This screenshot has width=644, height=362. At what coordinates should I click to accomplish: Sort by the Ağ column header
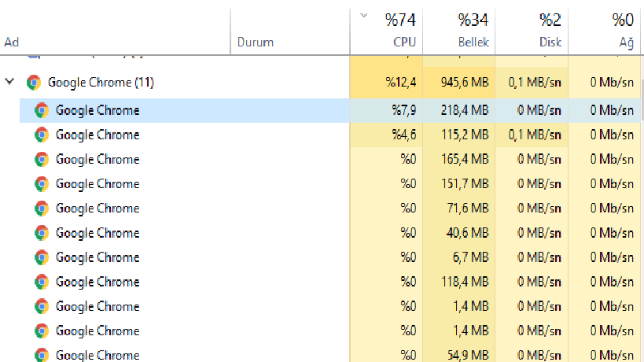tap(605, 31)
